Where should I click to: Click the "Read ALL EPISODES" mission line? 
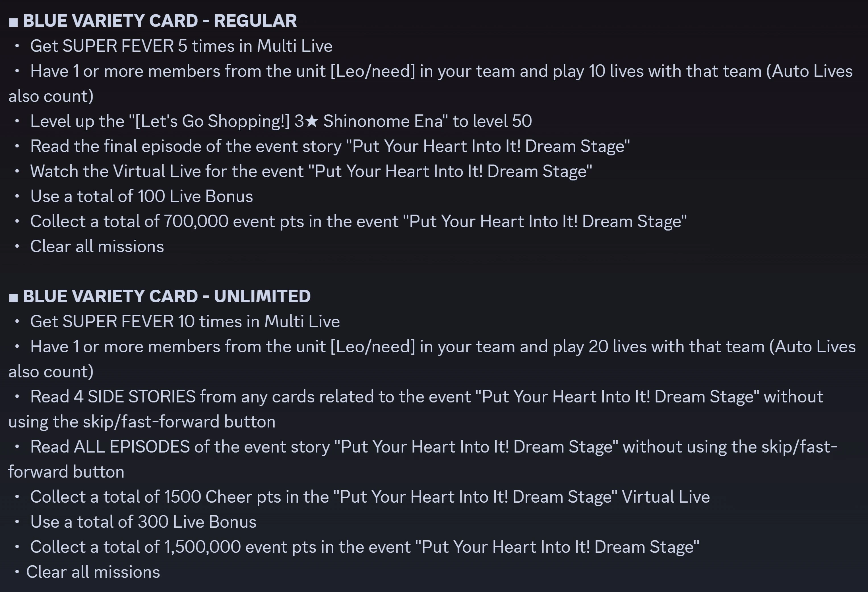coord(433,447)
